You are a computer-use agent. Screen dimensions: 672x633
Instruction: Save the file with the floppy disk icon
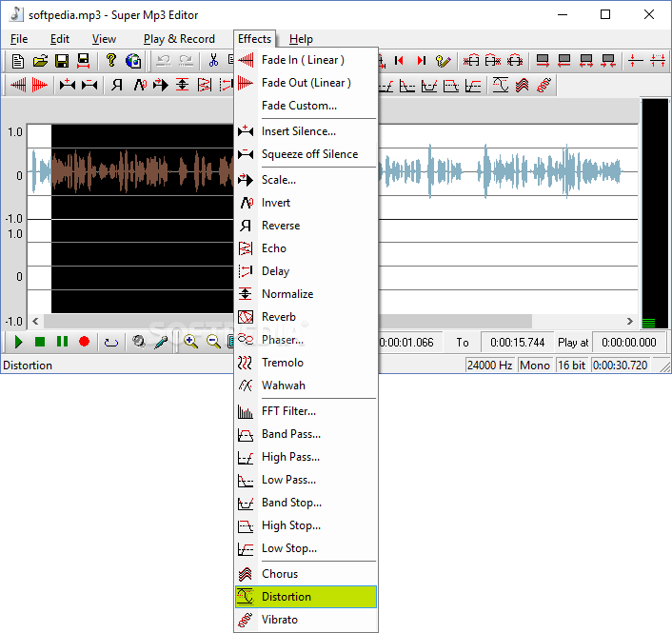click(x=62, y=61)
